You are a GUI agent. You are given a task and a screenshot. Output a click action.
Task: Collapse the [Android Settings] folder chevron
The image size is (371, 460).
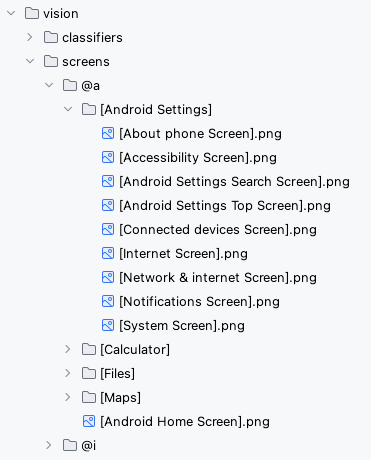click(68, 109)
